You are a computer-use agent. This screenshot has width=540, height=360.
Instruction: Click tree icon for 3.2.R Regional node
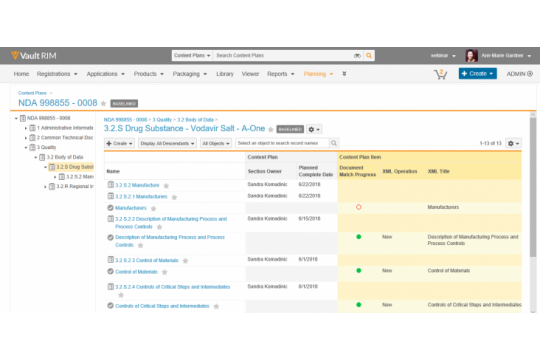tap(52, 186)
